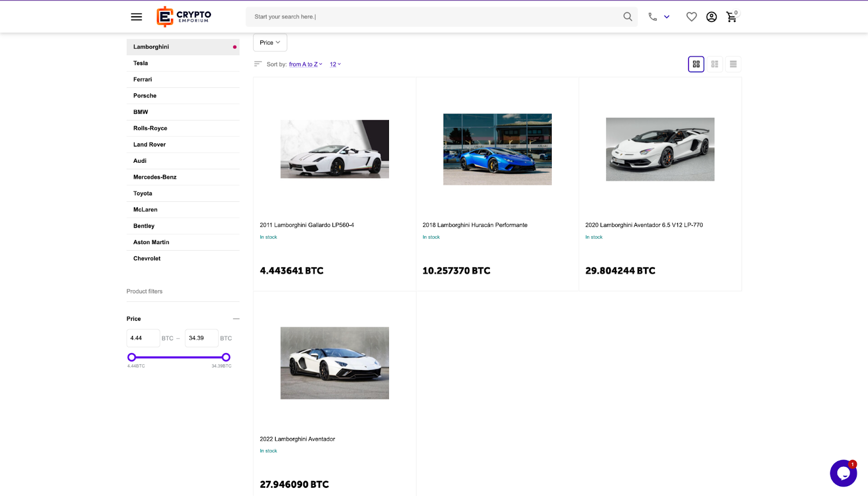Open the Bentley category
Image resolution: width=868 pixels, height=496 pixels.
click(x=183, y=226)
